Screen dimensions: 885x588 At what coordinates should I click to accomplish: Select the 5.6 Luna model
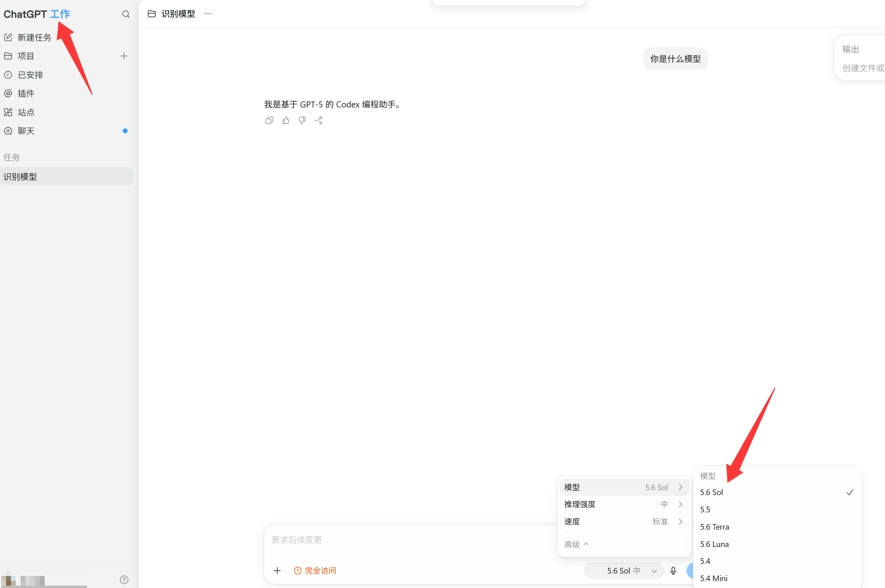click(777, 544)
